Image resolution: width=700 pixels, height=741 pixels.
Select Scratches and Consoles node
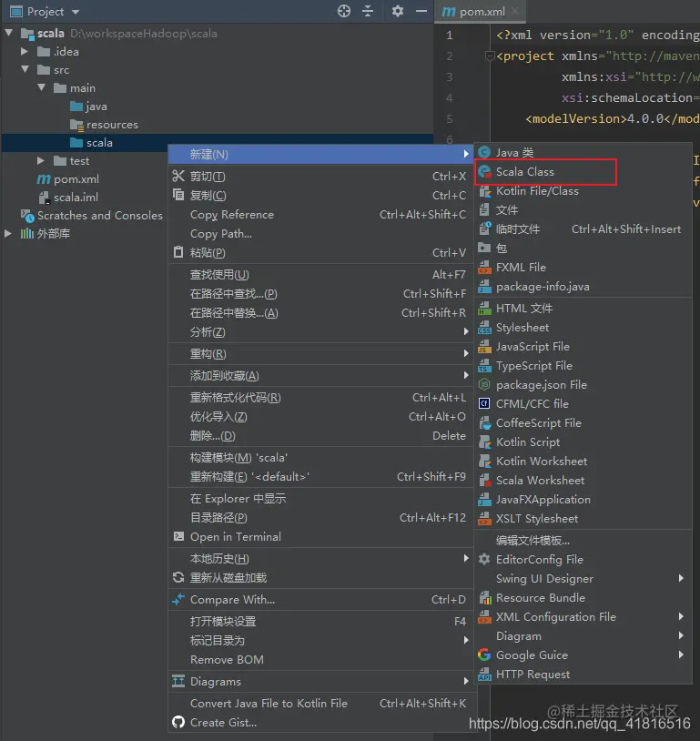(92, 216)
